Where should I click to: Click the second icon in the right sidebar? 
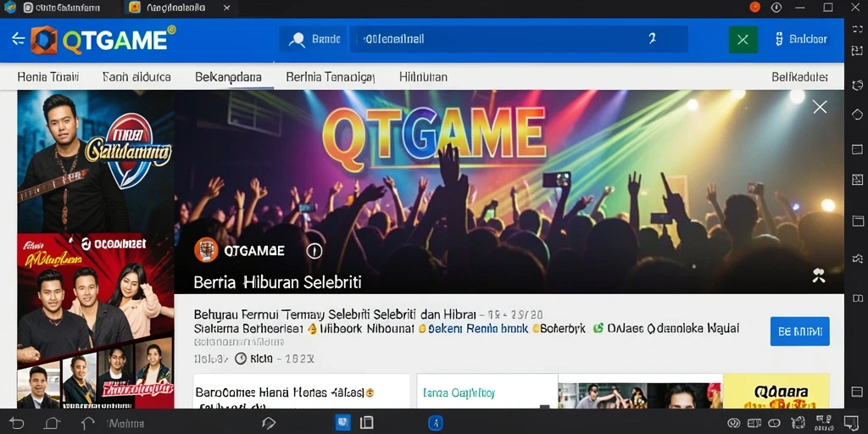point(857,50)
